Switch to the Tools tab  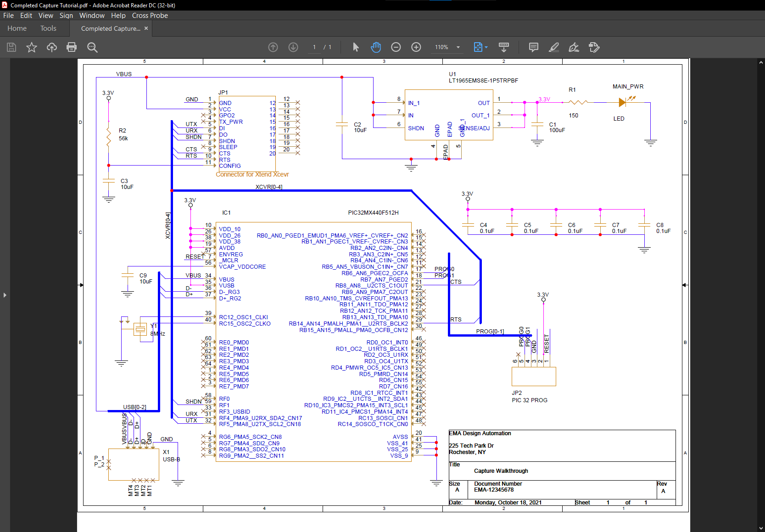pos(48,28)
